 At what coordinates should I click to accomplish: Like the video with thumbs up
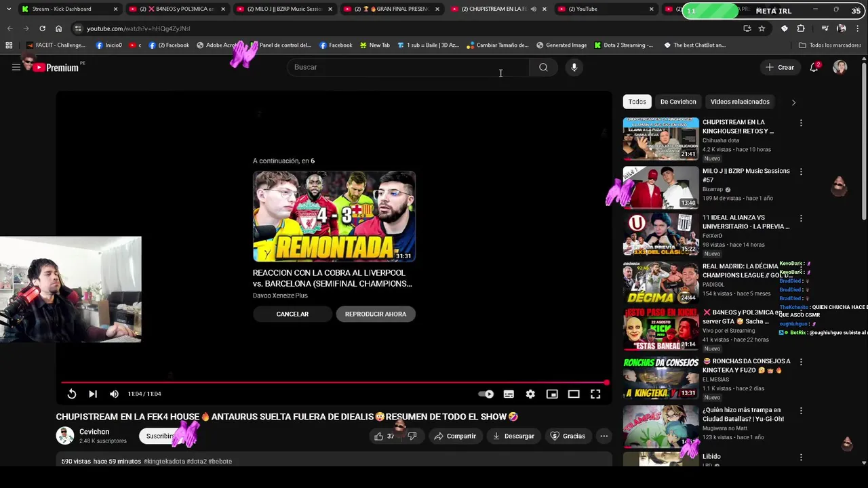click(x=384, y=436)
